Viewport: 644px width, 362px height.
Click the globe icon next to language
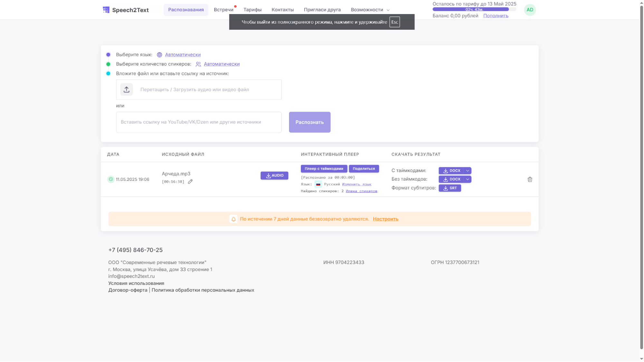coord(159,55)
